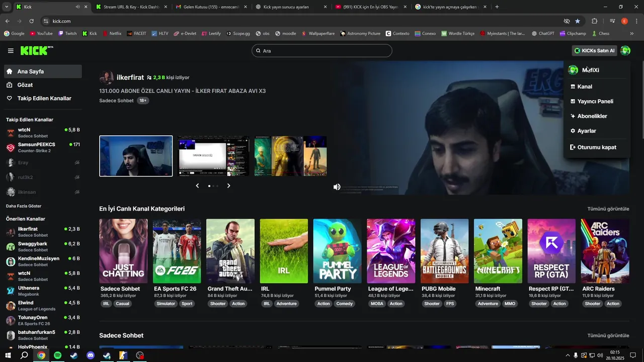Click KICKs Satın Al button
The image size is (644, 362).
coord(595,51)
